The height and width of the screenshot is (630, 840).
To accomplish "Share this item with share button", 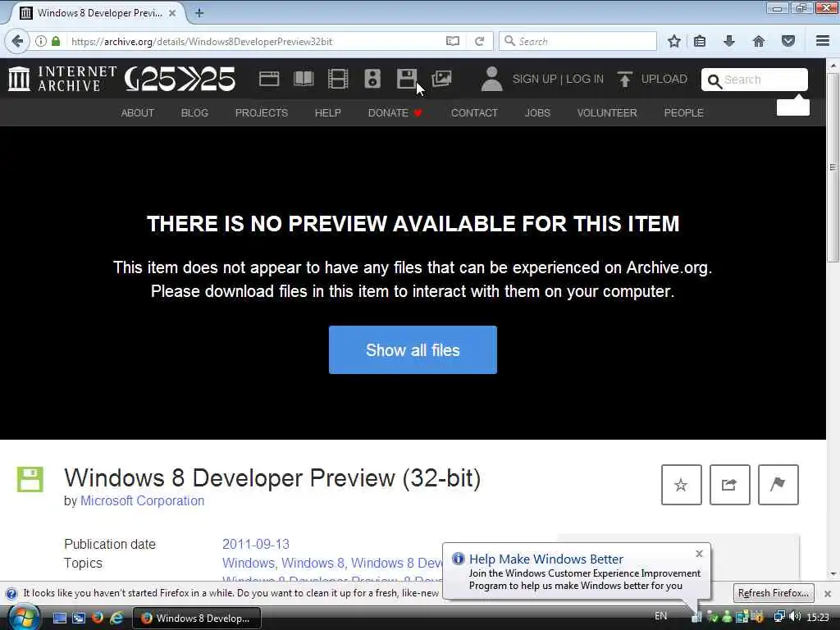I will point(729,485).
